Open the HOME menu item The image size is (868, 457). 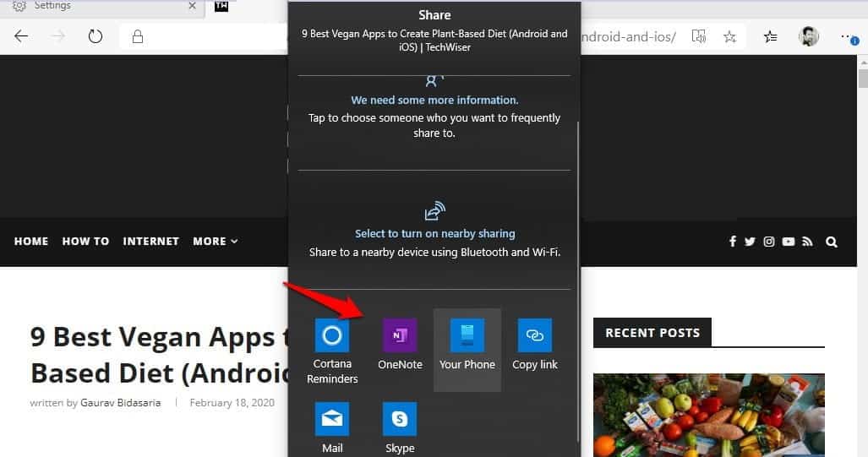click(31, 242)
